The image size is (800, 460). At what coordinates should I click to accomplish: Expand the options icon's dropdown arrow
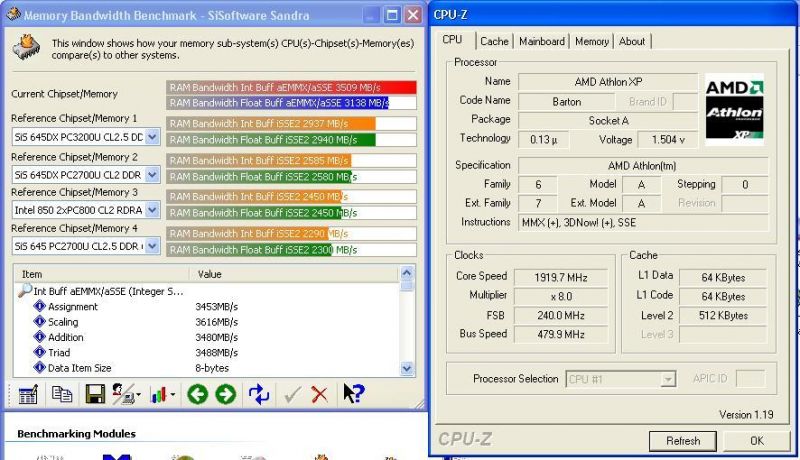[x=138, y=394]
